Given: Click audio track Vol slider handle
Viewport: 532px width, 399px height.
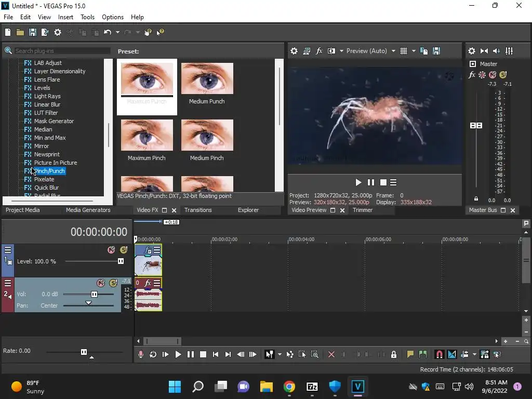Looking at the screenshot, I should [95, 294].
